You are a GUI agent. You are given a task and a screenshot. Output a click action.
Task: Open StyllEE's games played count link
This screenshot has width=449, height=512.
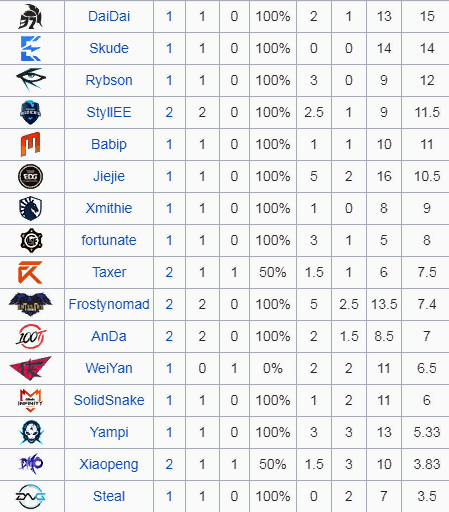point(169,112)
